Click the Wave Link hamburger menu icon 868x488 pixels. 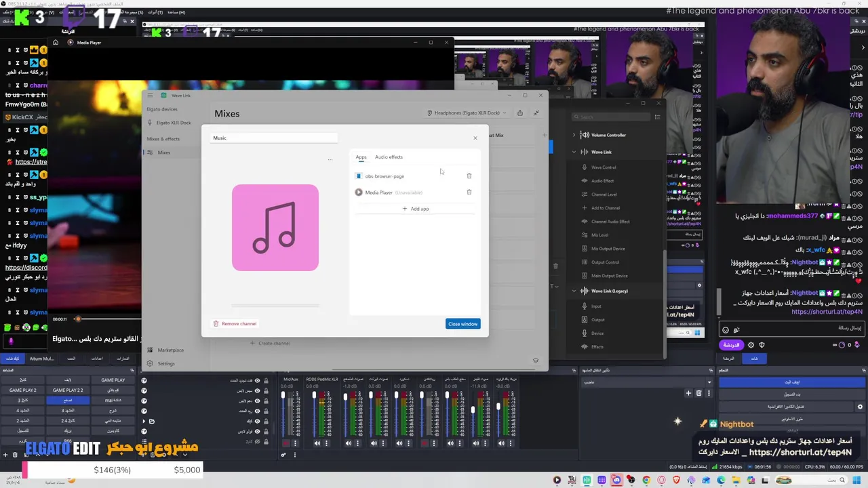[151, 96]
